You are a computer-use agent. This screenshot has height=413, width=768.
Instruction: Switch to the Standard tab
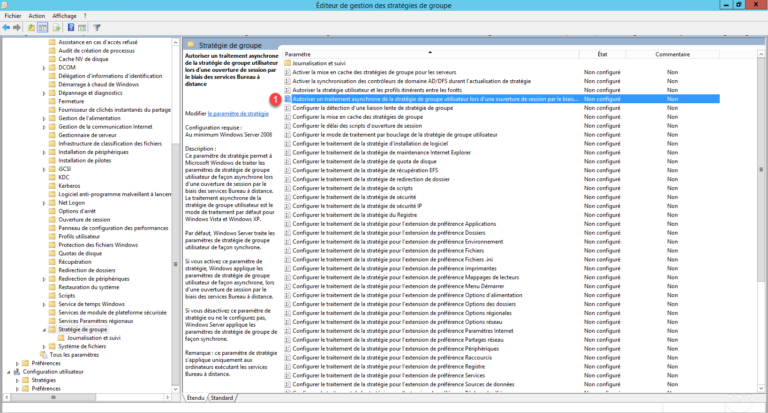coord(221,397)
